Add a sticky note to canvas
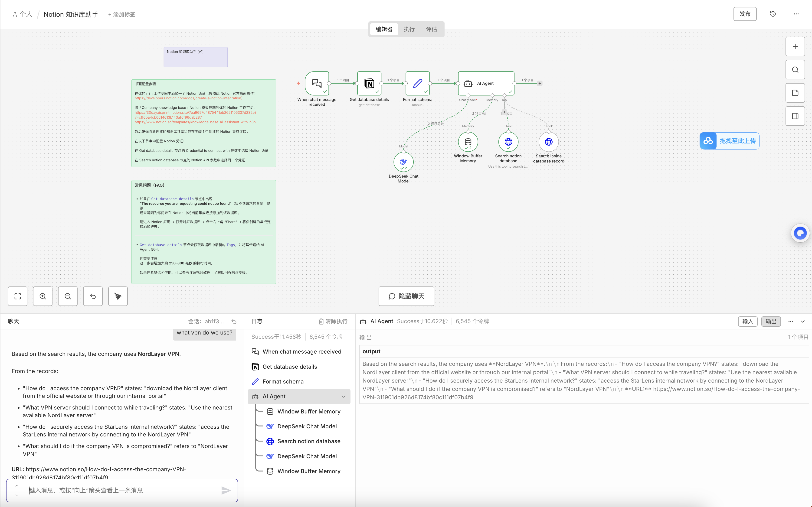The width and height of the screenshot is (812, 507). (x=795, y=93)
